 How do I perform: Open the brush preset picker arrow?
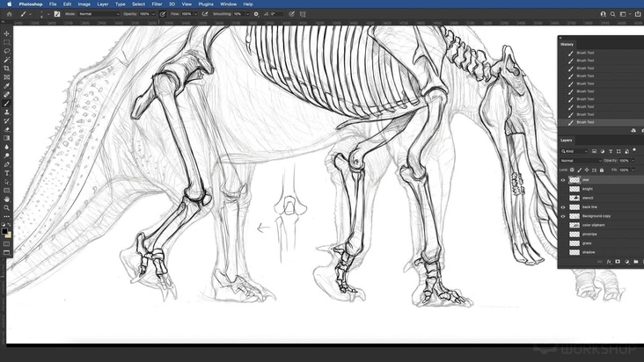(48, 14)
